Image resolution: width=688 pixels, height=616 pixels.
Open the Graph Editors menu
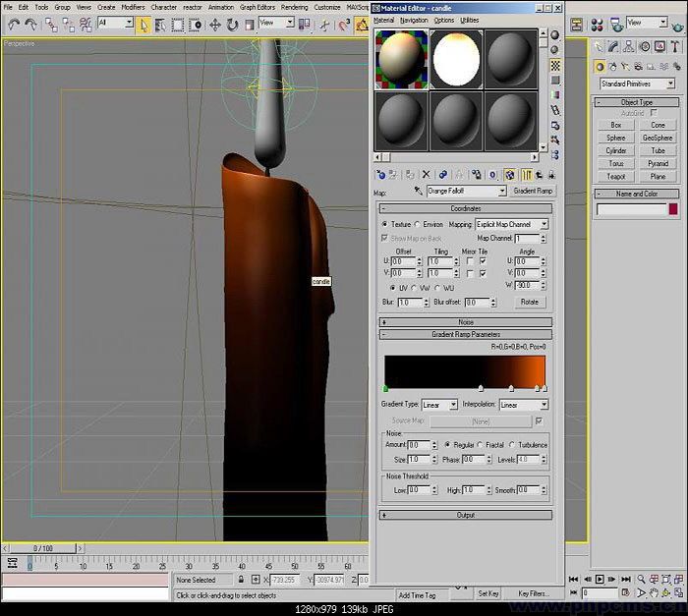click(258, 7)
